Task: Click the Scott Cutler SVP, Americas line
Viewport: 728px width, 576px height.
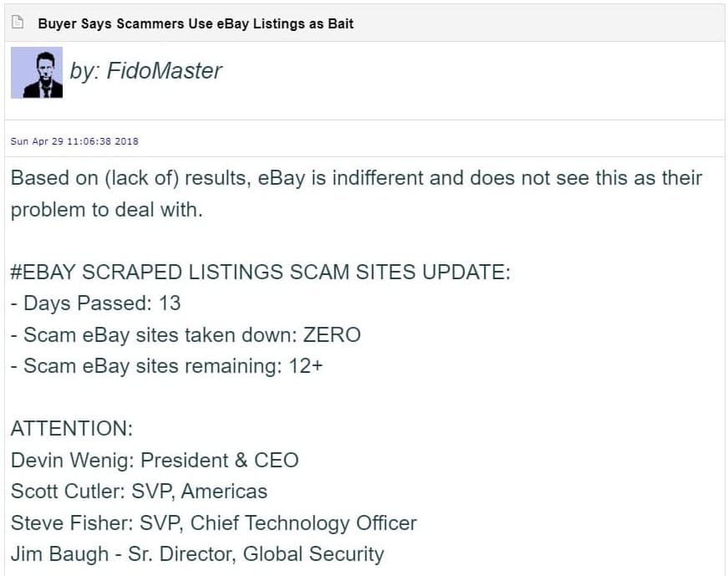Action: pyautogui.click(x=139, y=492)
